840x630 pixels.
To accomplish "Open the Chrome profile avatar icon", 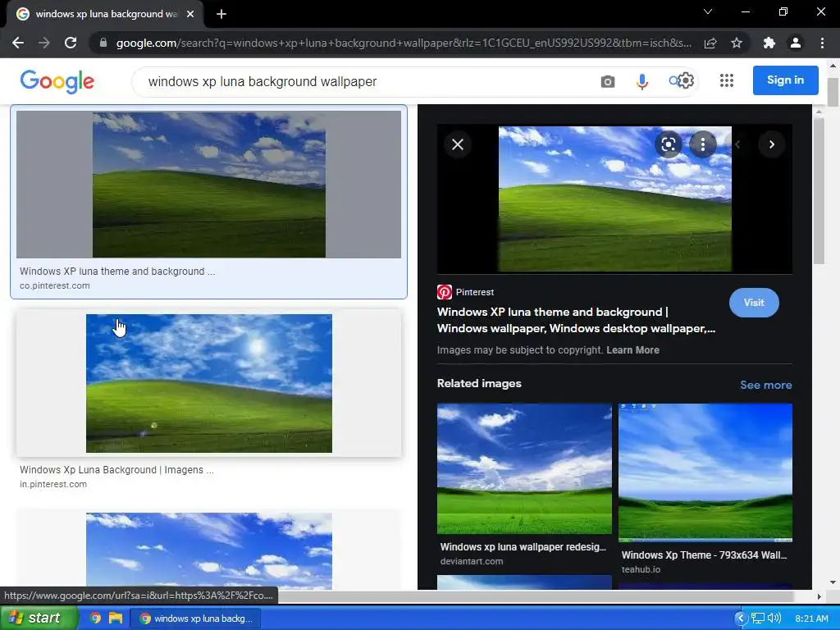I will tap(796, 43).
